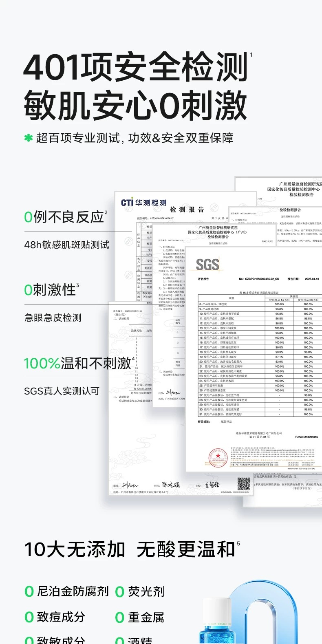
Task: Click the 荧光剂 text
Action: click(x=146, y=591)
